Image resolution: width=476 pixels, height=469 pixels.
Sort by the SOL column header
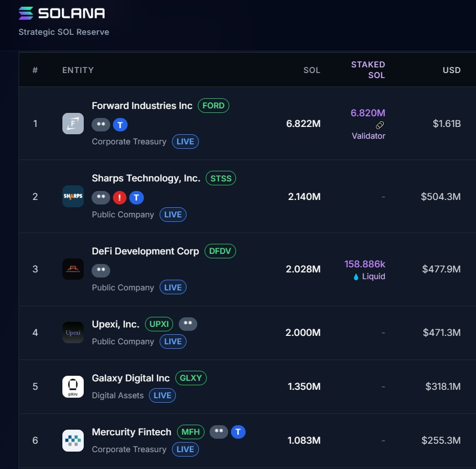[x=311, y=70]
